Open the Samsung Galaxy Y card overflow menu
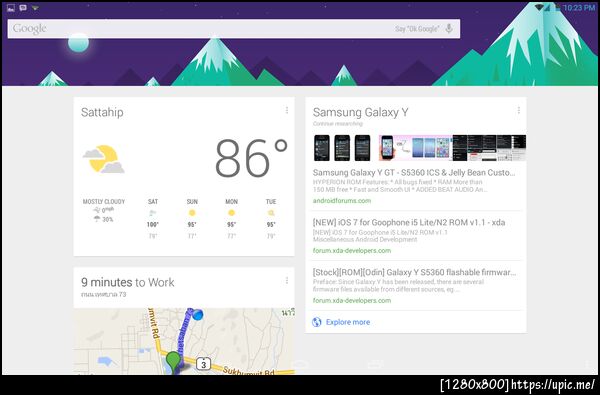The width and height of the screenshot is (600, 395). (518, 110)
